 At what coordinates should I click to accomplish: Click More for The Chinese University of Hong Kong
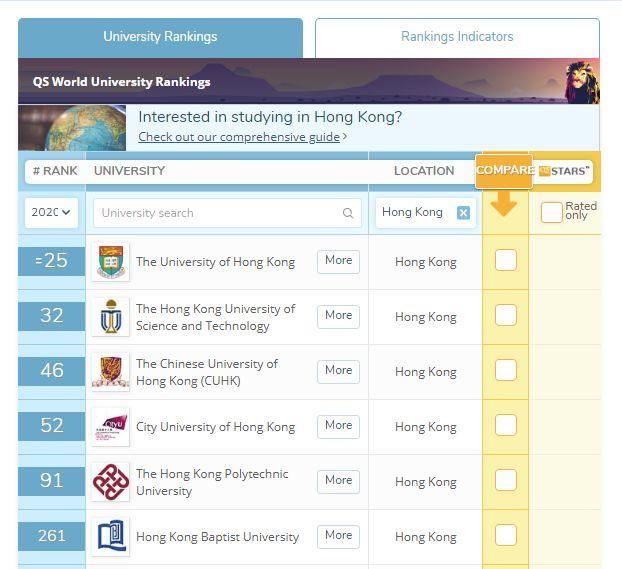click(x=338, y=371)
